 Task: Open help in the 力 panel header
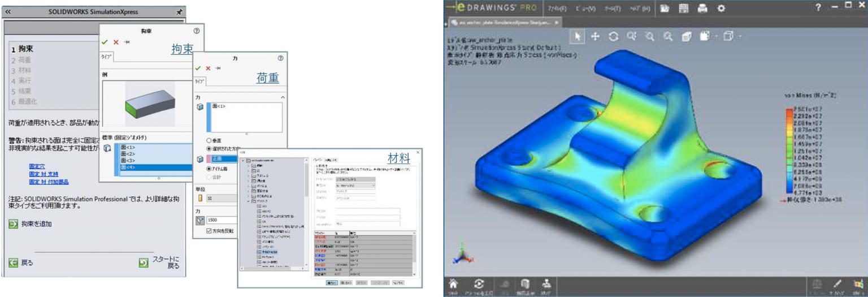pos(280,58)
